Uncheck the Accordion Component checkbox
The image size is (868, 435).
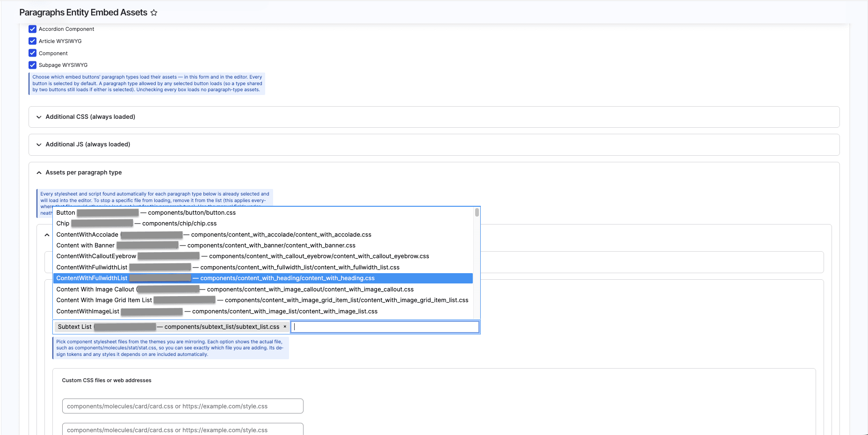pos(32,29)
